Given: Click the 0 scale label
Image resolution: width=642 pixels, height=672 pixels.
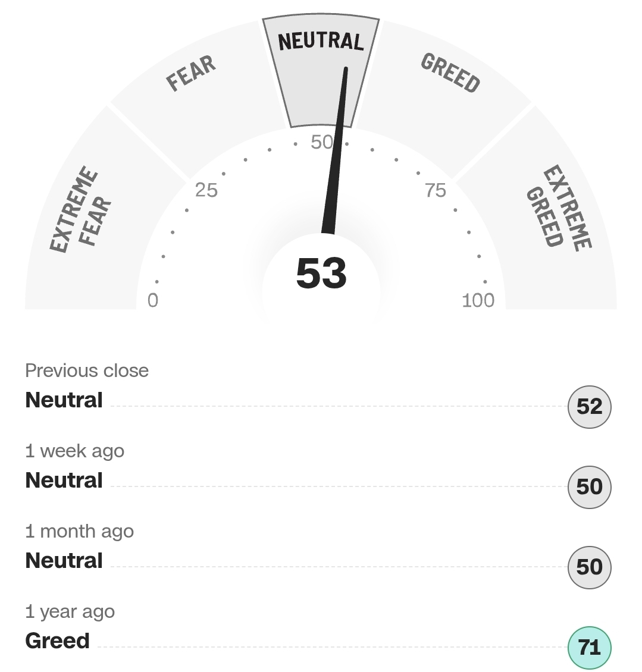Looking at the screenshot, I should click(x=153, y=300).
